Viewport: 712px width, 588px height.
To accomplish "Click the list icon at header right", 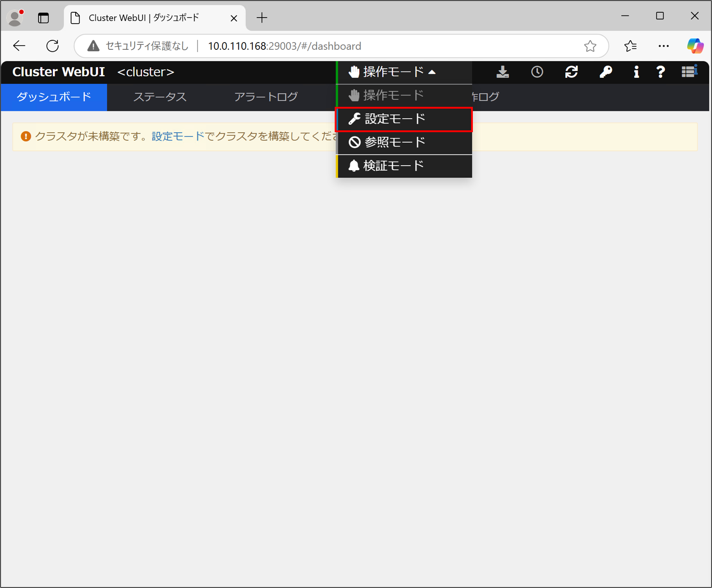I will pyautogui.click(x=689, y=72).
